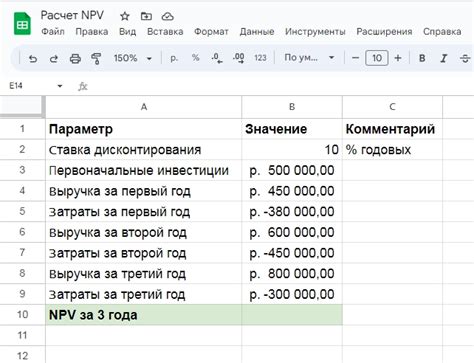
Task: Open the Данные menu
Action: [257, 32]
